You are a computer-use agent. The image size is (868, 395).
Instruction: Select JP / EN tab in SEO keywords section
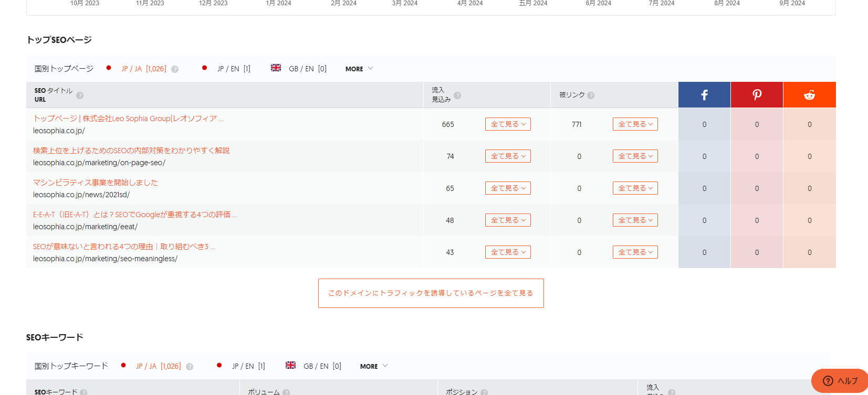[x=248, y=366]
